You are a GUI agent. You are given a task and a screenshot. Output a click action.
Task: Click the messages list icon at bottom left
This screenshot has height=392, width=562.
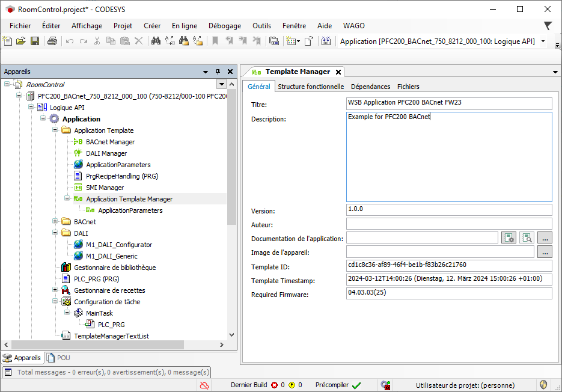pyautogui.click(x=8, y=372)
